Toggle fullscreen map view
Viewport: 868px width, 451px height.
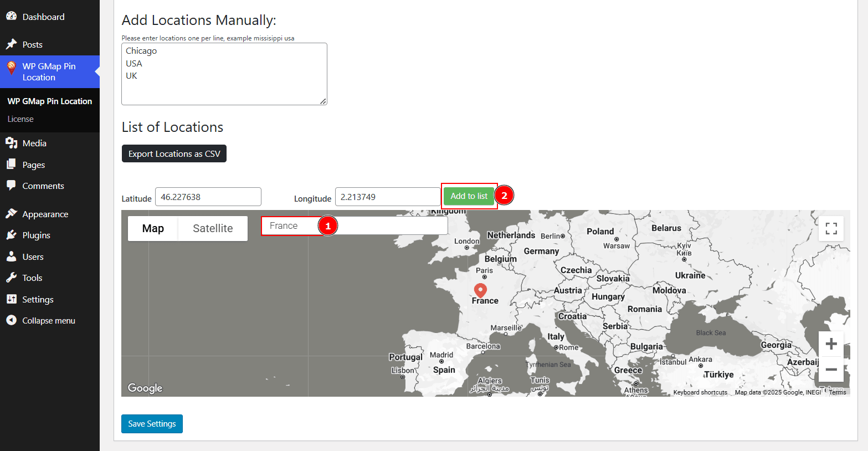[831, 228]
